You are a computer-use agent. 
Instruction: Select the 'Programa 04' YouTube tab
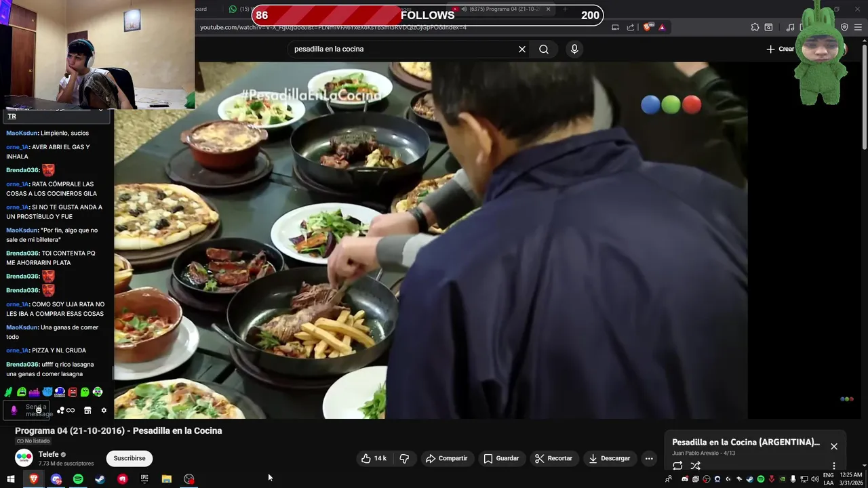point(503,9)
